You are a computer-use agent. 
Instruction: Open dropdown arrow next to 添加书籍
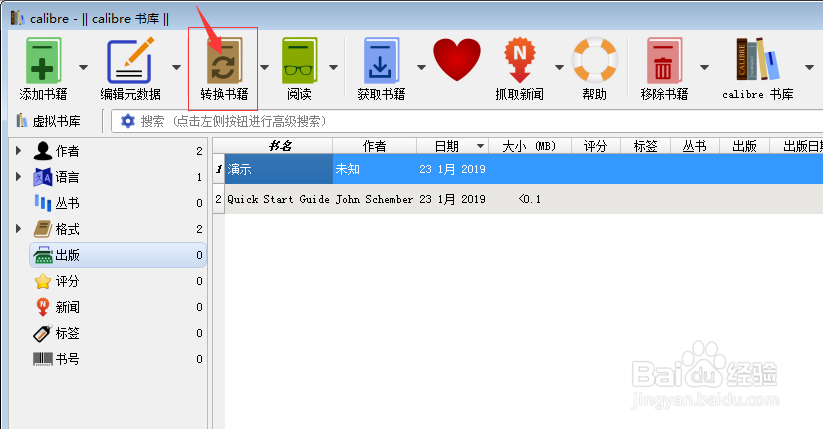click(83, 67)
